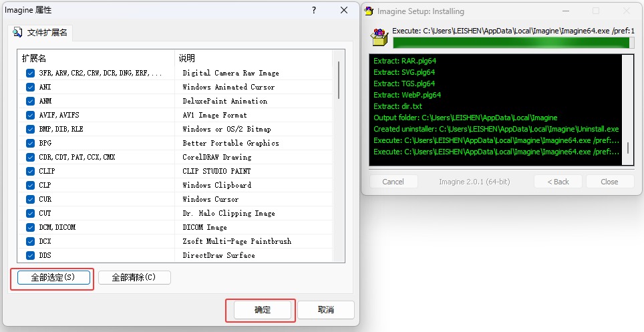
Task: Click the ? help button in title bar
Action: (314, 10)
